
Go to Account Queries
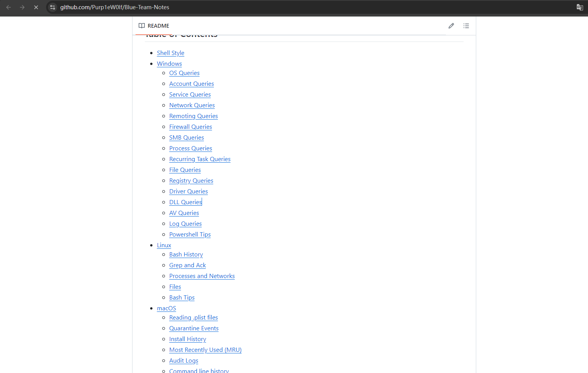point(192,84)
